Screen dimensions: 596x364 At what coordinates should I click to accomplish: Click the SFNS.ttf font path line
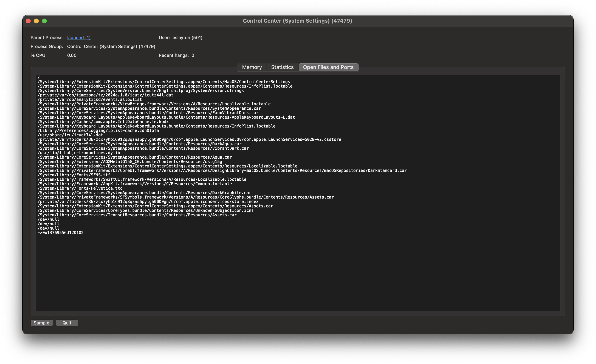[74, 175]
